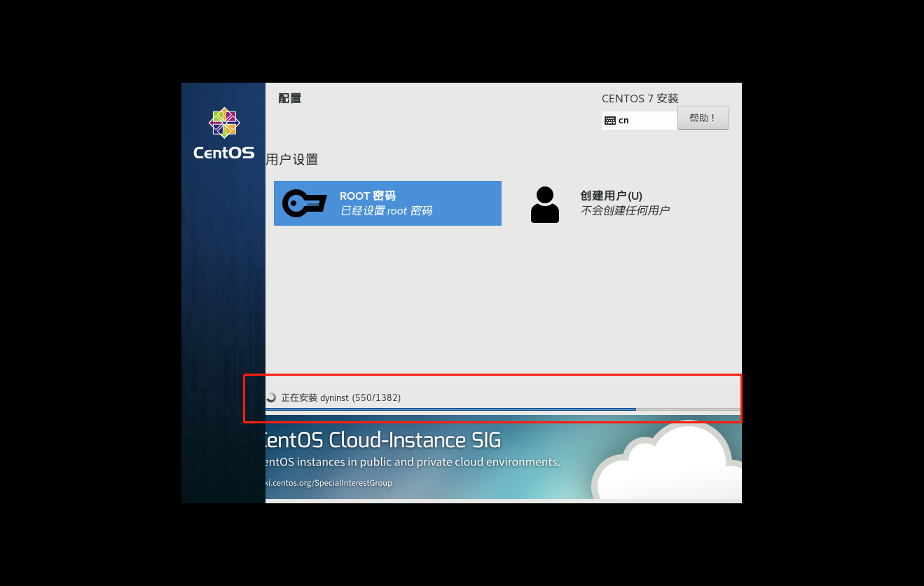Click the 用户设置 section heading
This screenshot has height=586, width=924.
[x=292, y=160]
